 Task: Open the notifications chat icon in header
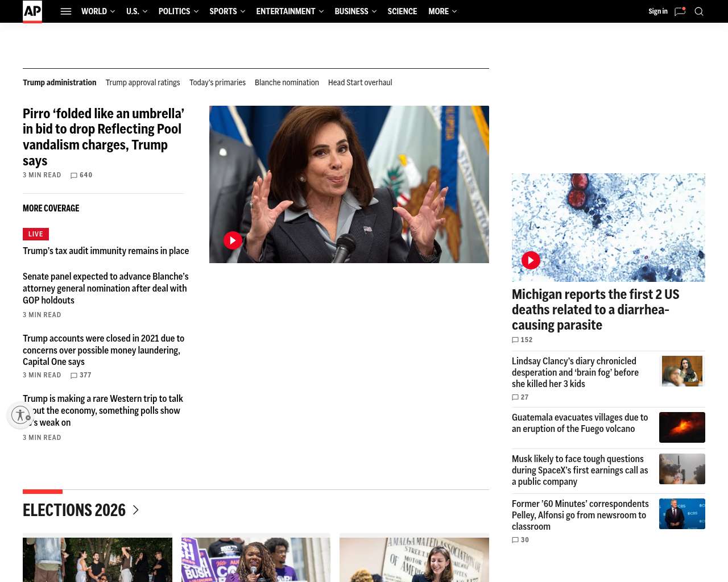[x=680, y=11]
